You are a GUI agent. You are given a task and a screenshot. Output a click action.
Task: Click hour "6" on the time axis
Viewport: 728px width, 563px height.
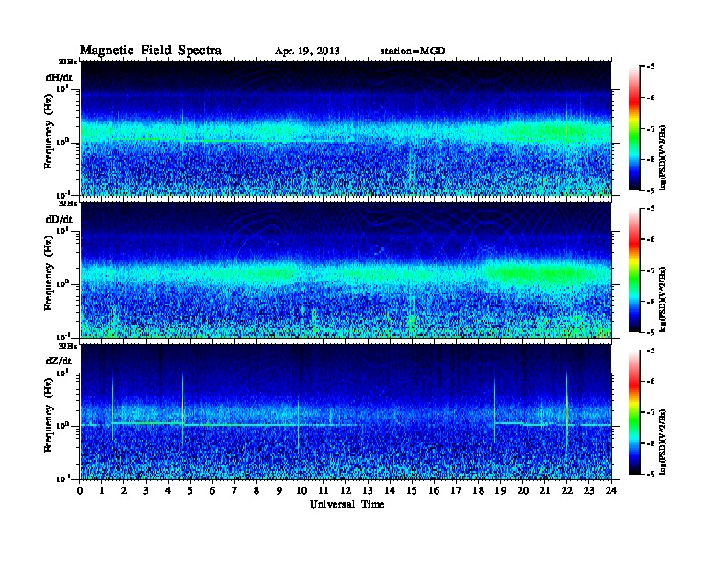pyautogui.click(x=212, y=491)
